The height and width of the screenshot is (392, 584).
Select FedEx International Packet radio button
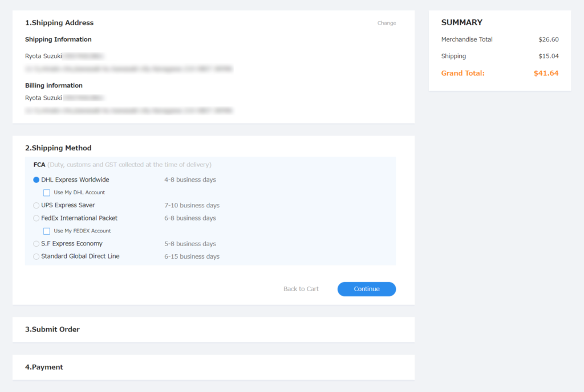coord(36,218)
